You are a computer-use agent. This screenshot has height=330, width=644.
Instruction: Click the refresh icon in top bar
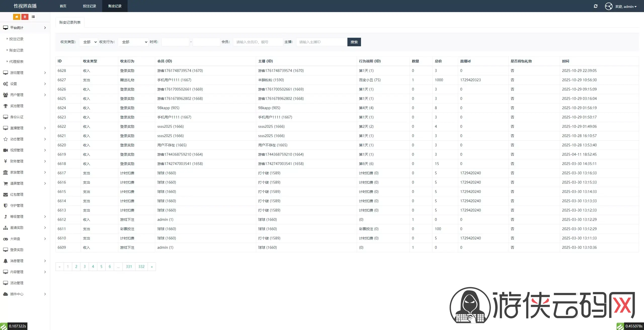click(x=595, y=6)
